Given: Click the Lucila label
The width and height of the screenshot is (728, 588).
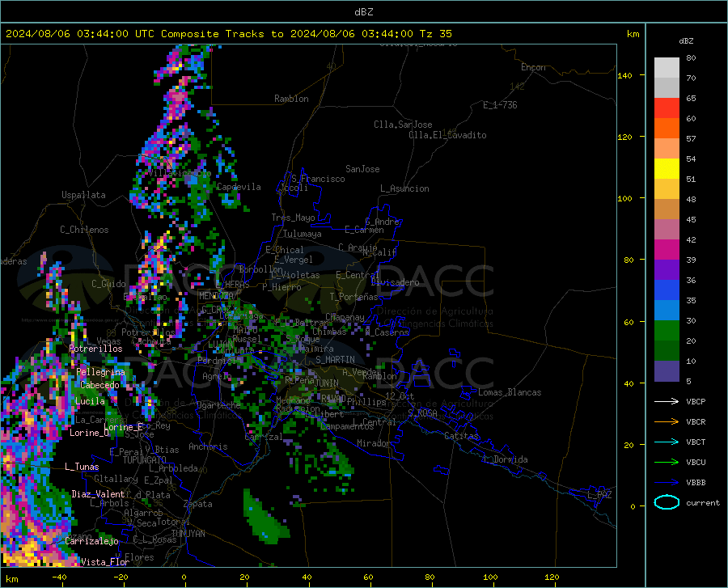Looking at the screenshot, I should click(90, 401).
